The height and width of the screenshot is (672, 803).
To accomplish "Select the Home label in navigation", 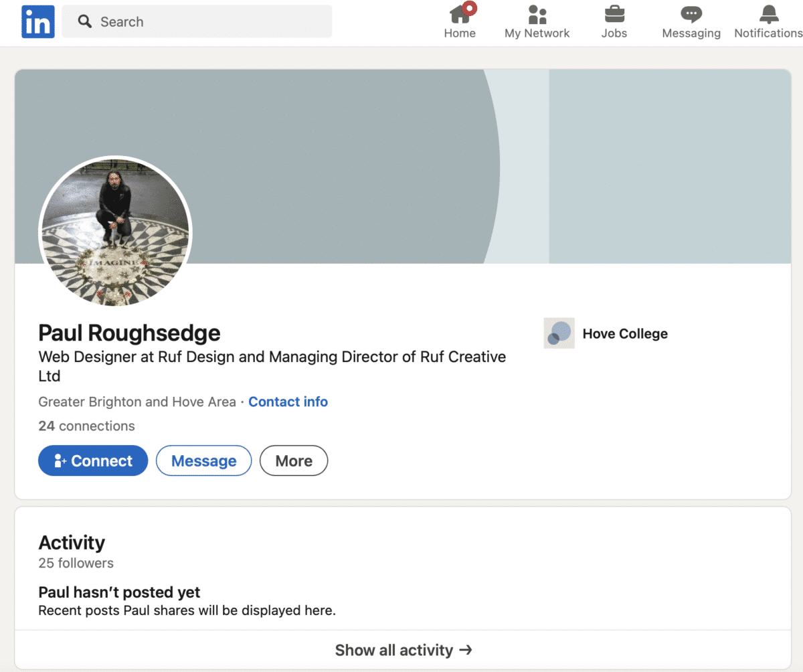I will point(460,33).
